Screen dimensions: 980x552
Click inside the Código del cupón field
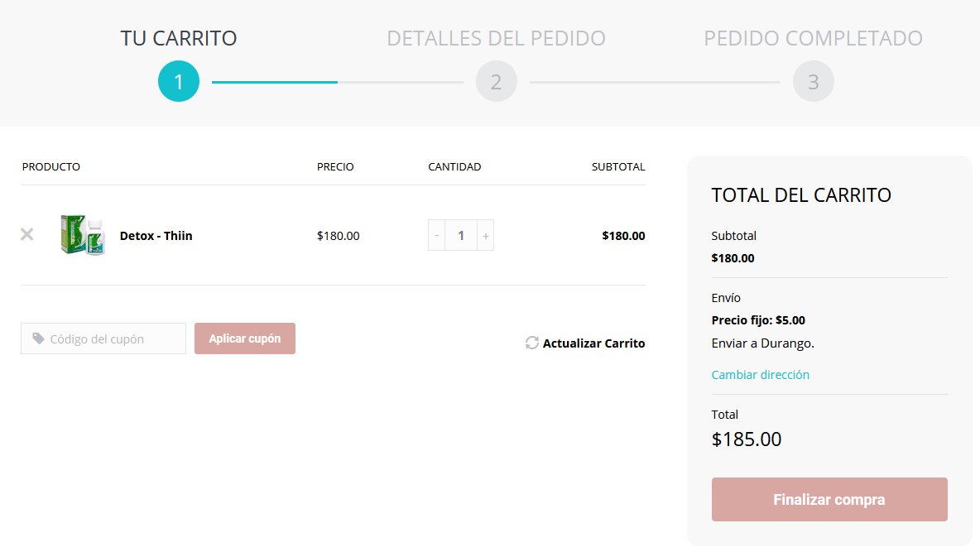(x=103, y=338)
